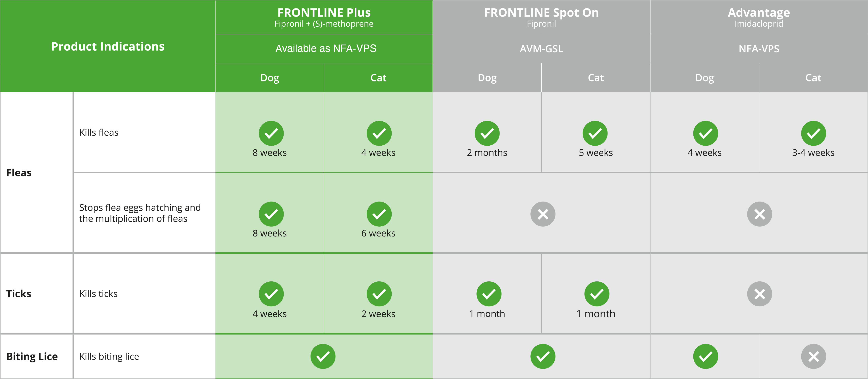Image resolution: width=868 pixels, height=379 pixels.
Task: Click the "AVM-GSL" classification label
Action: point(541,49)
